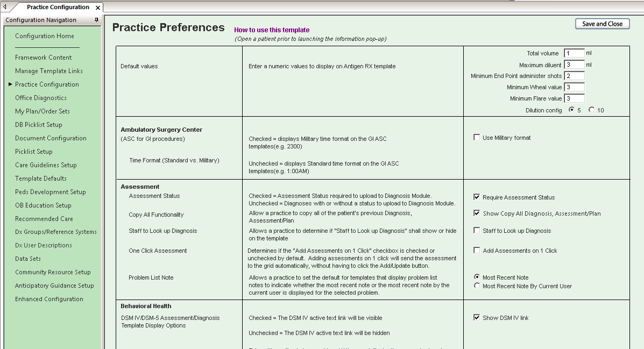Go to My Plan/Order Sets
Viewport: 644px width, 349px height.
tap(43, 111)
